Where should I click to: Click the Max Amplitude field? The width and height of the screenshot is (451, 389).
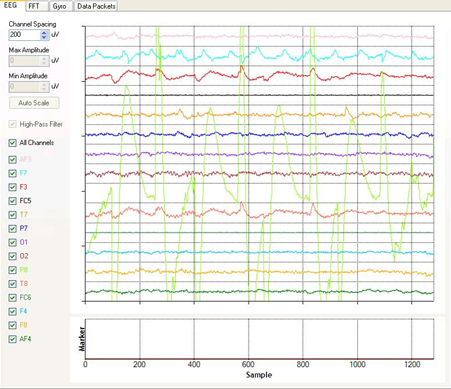pos(24,61)
